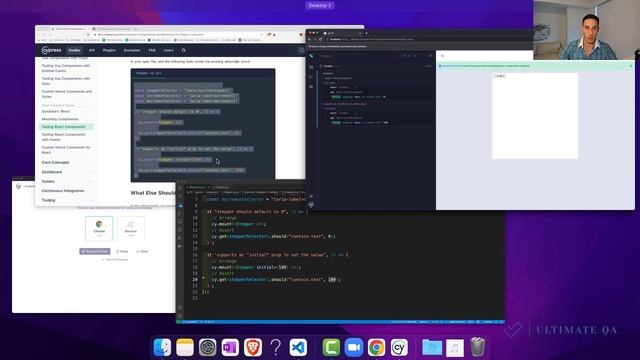Open Cypress app from the Dock
The width and height of the screenshot is (640, 360).
point(399,347)
